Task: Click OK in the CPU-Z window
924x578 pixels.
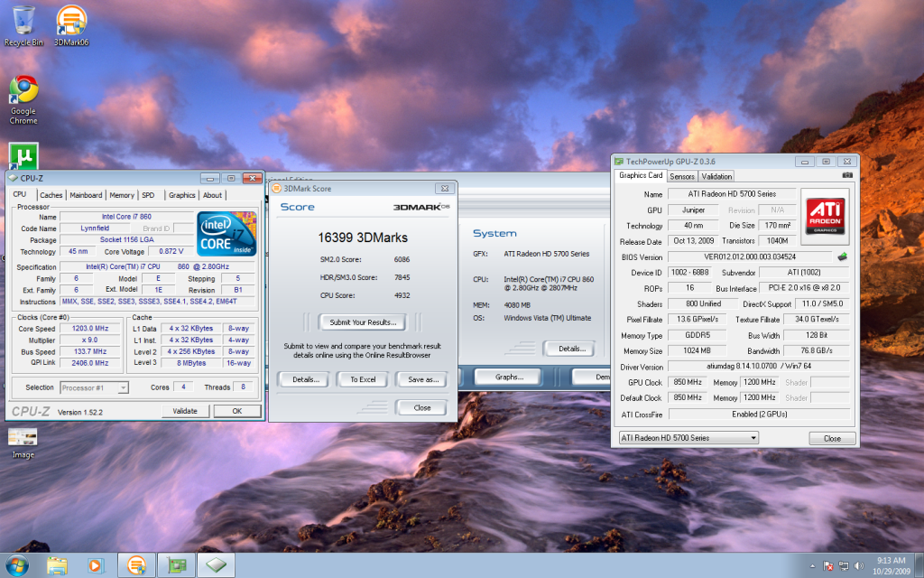Action: pos(237,411)
